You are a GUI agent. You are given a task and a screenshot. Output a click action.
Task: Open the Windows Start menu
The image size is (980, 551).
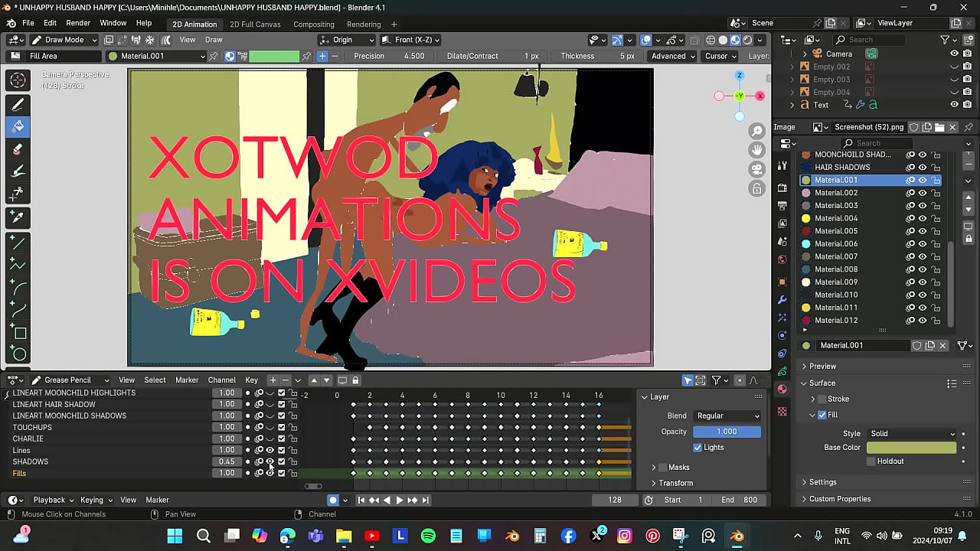(x=175, y=536)
